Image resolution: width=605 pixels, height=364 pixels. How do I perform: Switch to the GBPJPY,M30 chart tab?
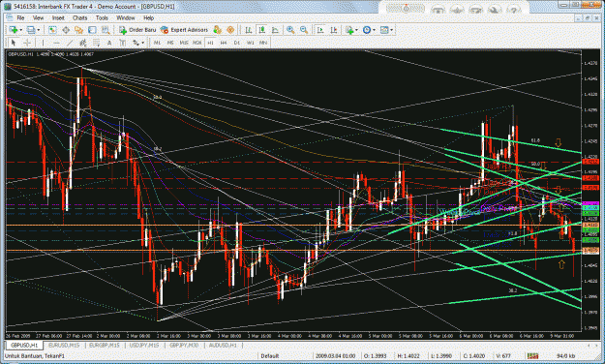184,345
